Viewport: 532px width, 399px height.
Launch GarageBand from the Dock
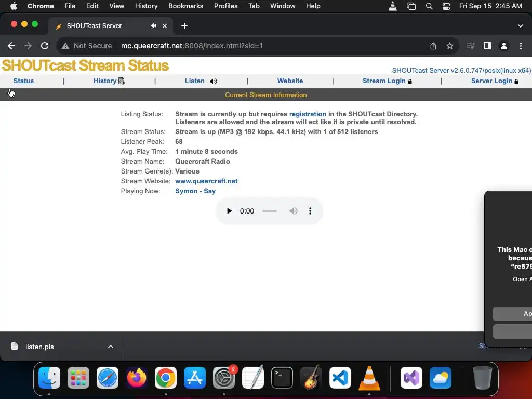pyautogui.click(x=311, y=377)
